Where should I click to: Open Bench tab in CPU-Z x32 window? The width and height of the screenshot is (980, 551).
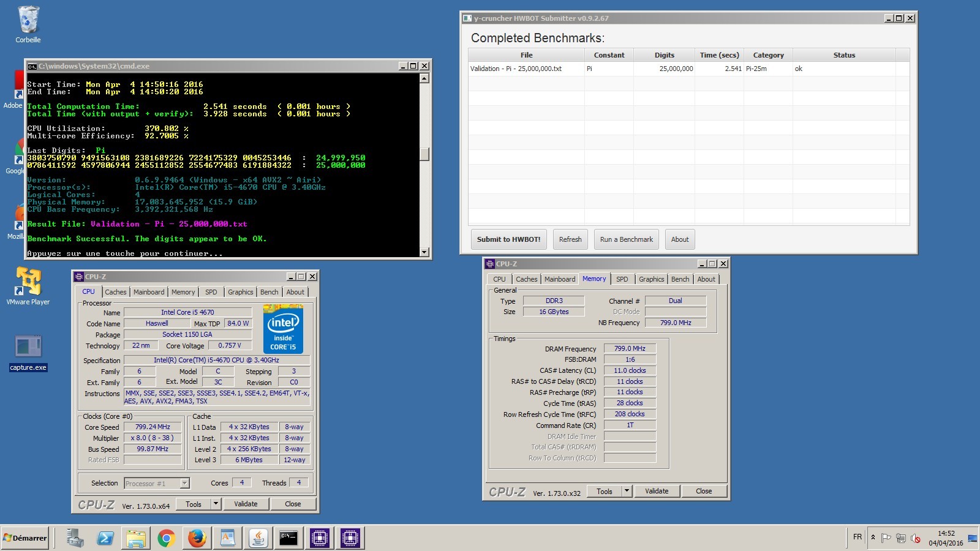pyautogui.click(x=680, y=279)
